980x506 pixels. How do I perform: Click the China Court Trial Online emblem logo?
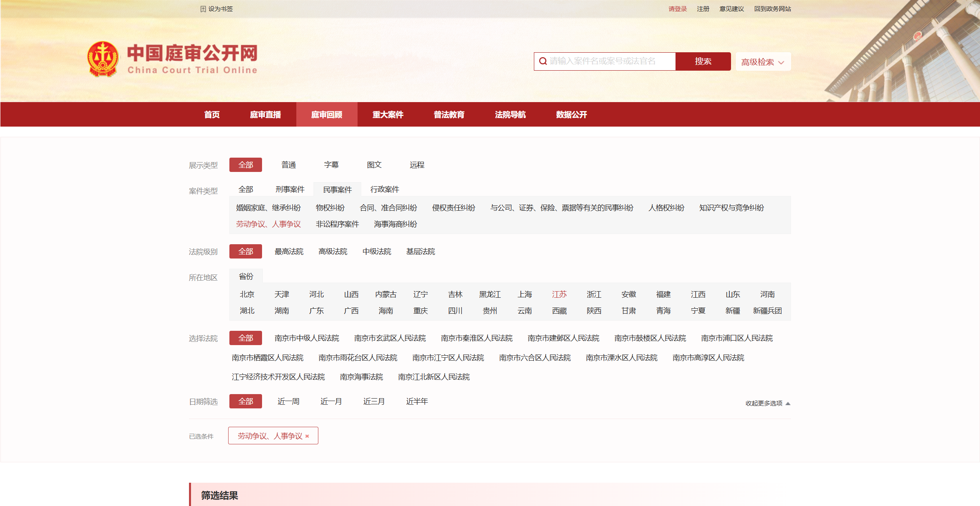(103, 59)
